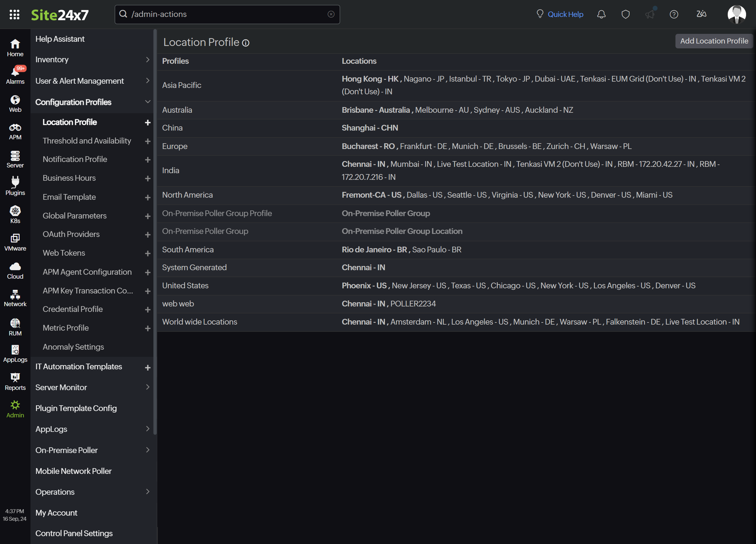This screenshot has width=756, height=544.
Task: Add a new Notification Profile via plus
Action: (x=148, y=160)
